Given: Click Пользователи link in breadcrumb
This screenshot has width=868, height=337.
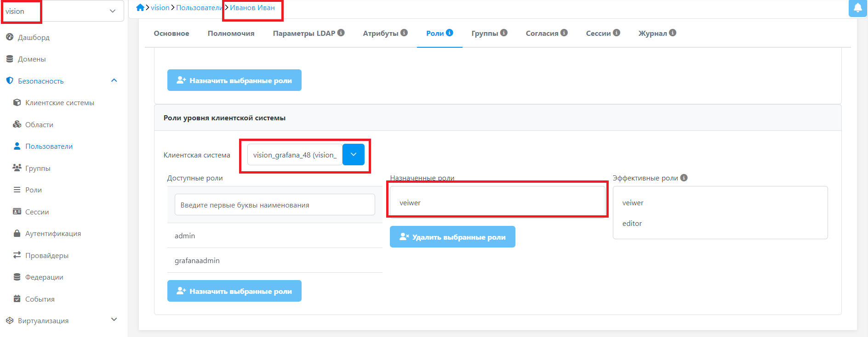Looking at the screenshot, I should coord(199,8).
